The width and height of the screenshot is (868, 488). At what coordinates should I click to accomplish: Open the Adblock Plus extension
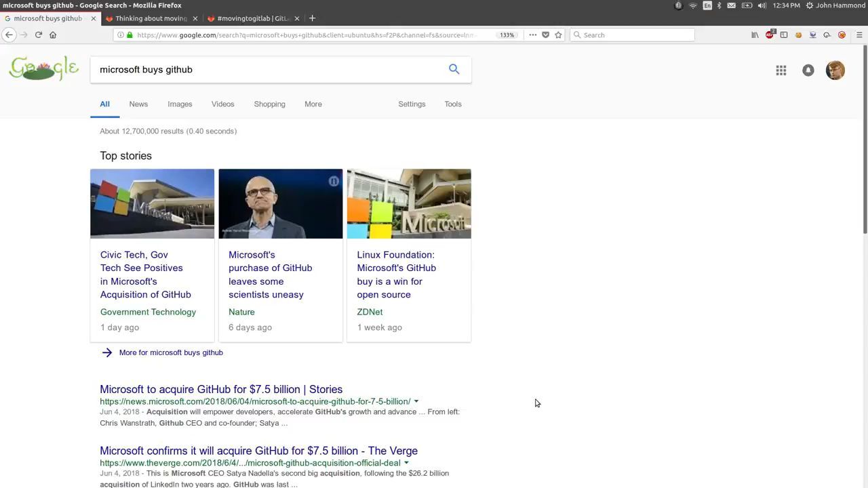pyautogui.click(x=770, y=35)
